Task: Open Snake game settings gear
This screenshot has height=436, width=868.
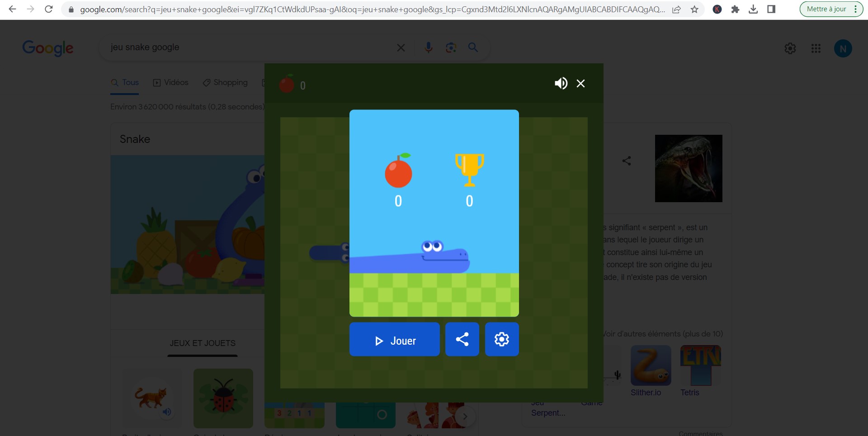Action: point(502,339)
